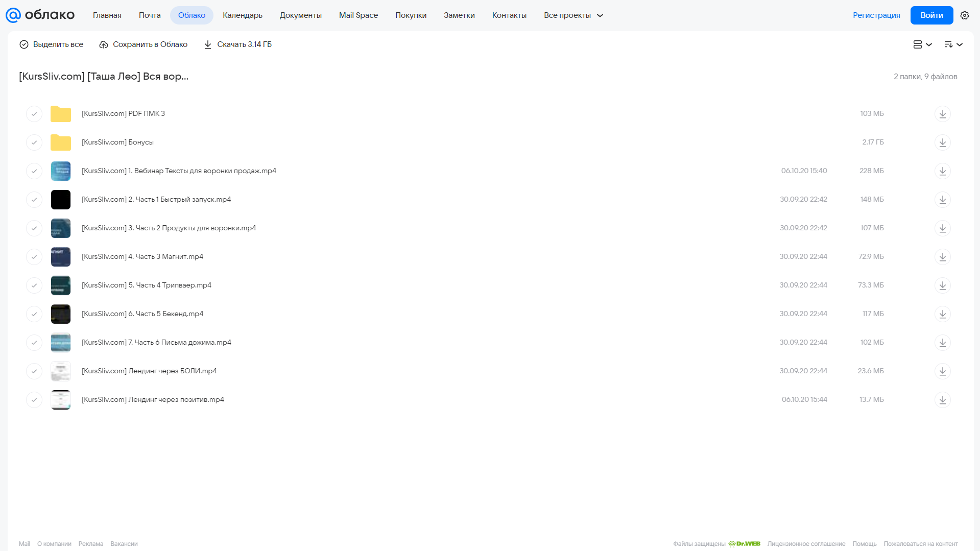Click Скачать 3.14 ГБ download all
Screen dimensions: 980x551
(237, 44)
